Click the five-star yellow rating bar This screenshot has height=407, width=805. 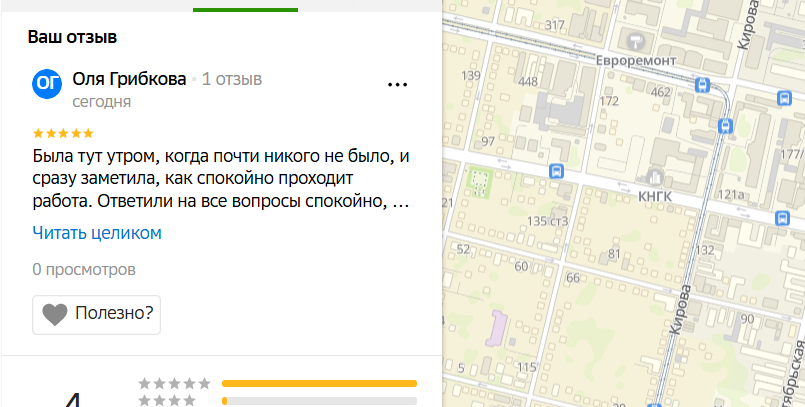[x=319, y=383]
